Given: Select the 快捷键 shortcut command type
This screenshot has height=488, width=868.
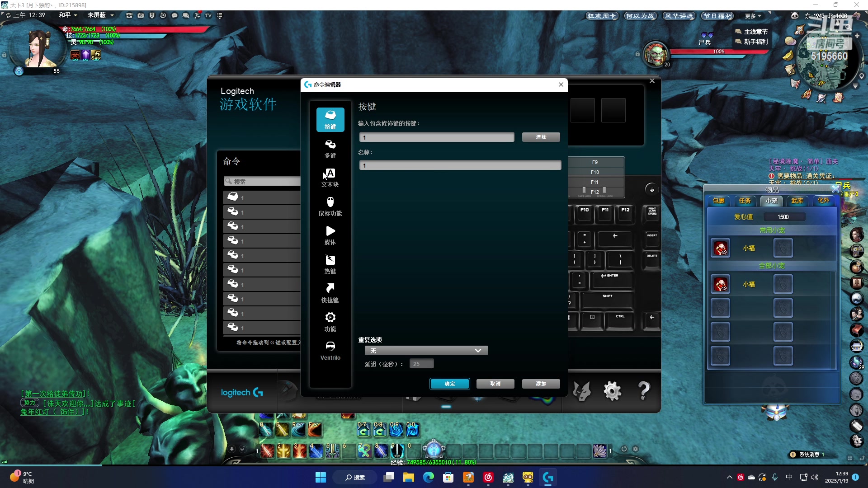Looking at the screenshot, I should (330, 293).
